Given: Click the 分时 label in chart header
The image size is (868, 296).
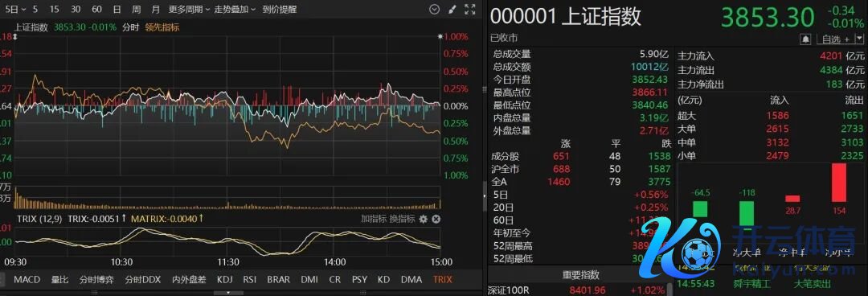Looking at the screenshot, I should tap(131, 27).
